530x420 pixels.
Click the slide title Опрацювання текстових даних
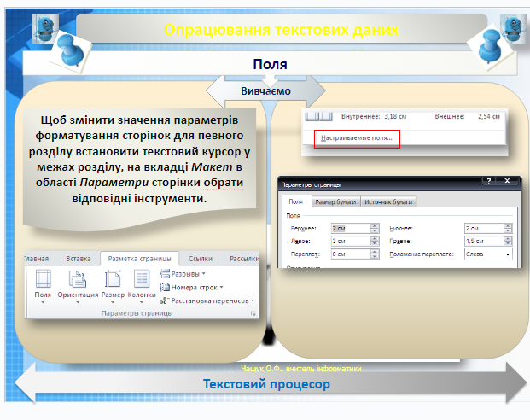point(282,30)
